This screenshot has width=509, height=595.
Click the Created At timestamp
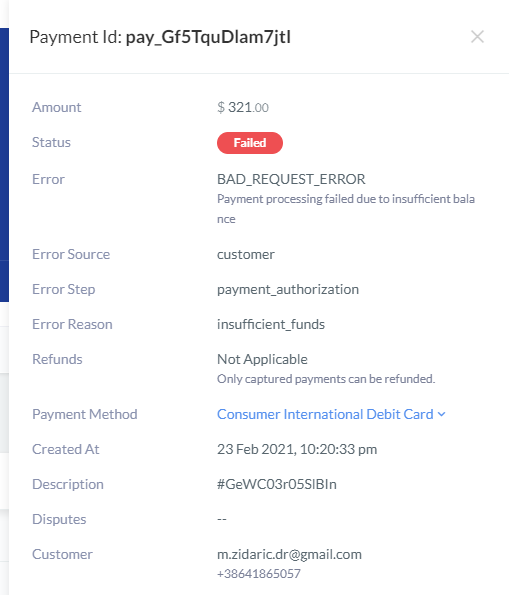[x=297, y=449]
